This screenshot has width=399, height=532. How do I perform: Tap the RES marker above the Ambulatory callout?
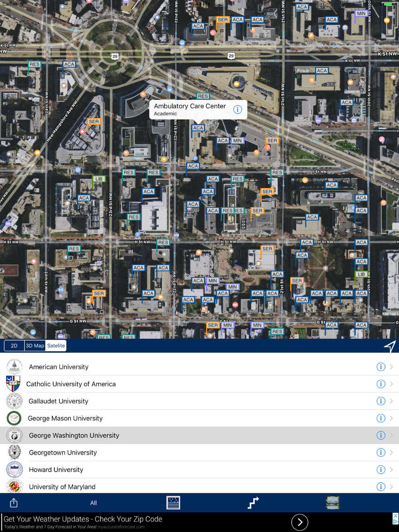(x=203, y=96)
